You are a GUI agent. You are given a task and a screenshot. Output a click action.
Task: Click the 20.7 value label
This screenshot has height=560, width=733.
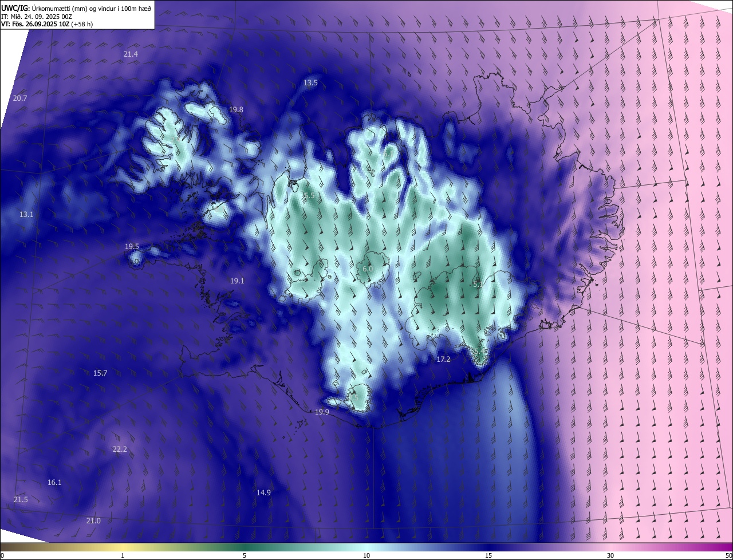coord(20,98)
